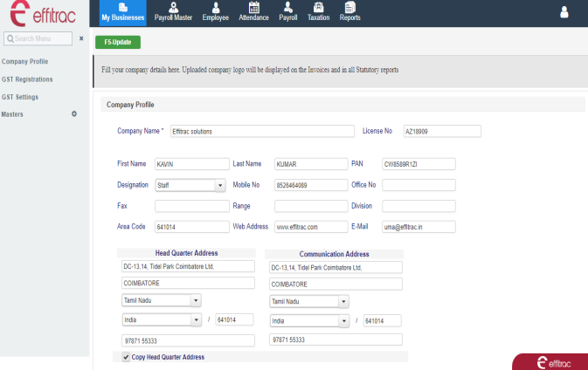Open Masters settings gear icon
The height and width of the screenshot is (370, 588).
click(x=74, y=114)
